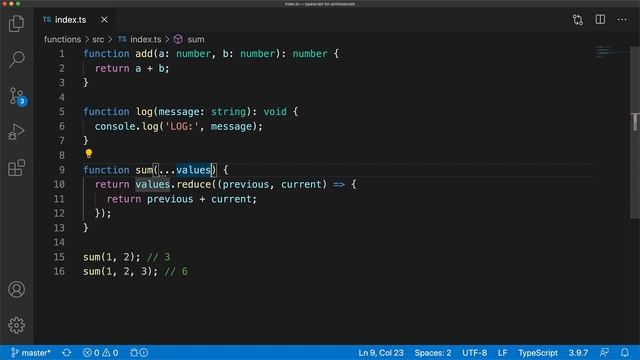Screen dimensions: 640x360
Task: Click the 'LOG:' string on line 6
Action: pyautogui.click(x=182, y=127)
